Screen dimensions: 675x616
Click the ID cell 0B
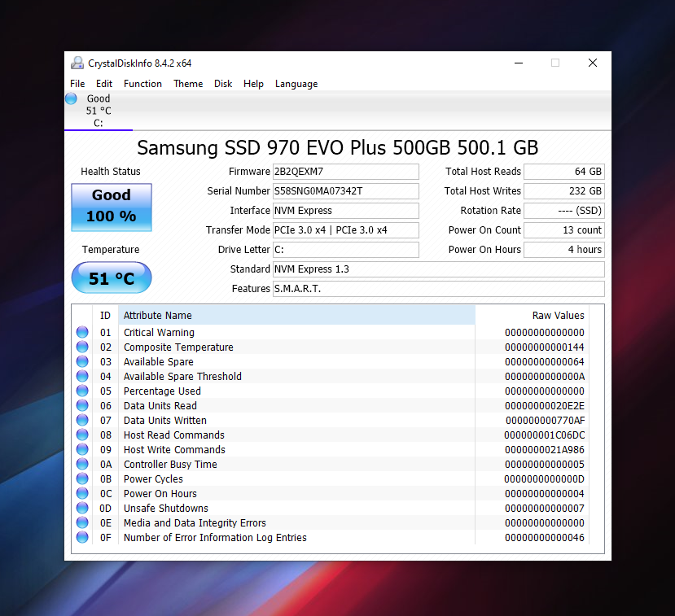click(x=106, y=478)
